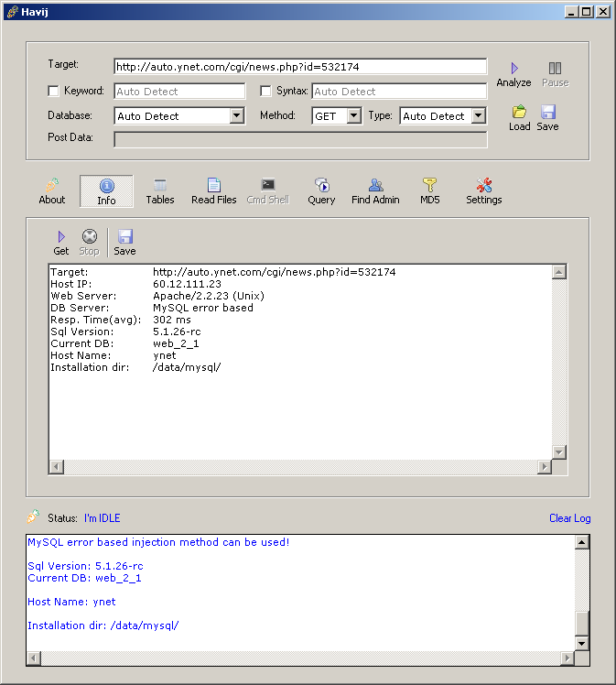Open the Cmd Shell section
Screen dimensions: 616x685
pyautogui.click(x=268, y=191)
